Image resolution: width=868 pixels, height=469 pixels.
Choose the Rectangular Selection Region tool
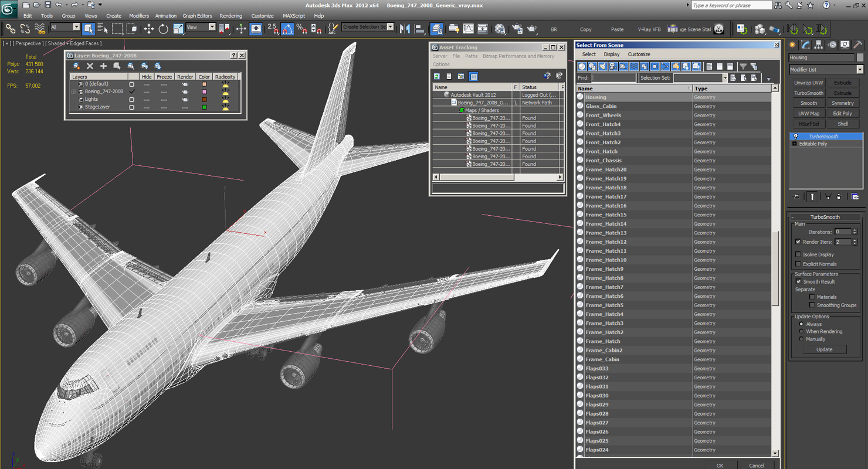coord(117,28)
